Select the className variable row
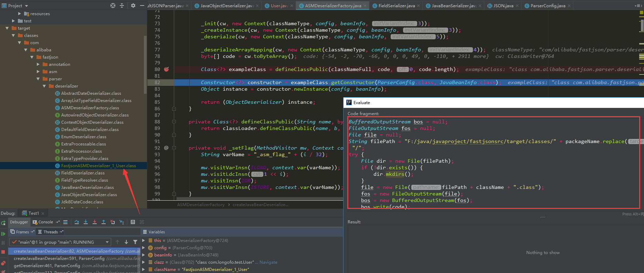 tap(242, 270)
